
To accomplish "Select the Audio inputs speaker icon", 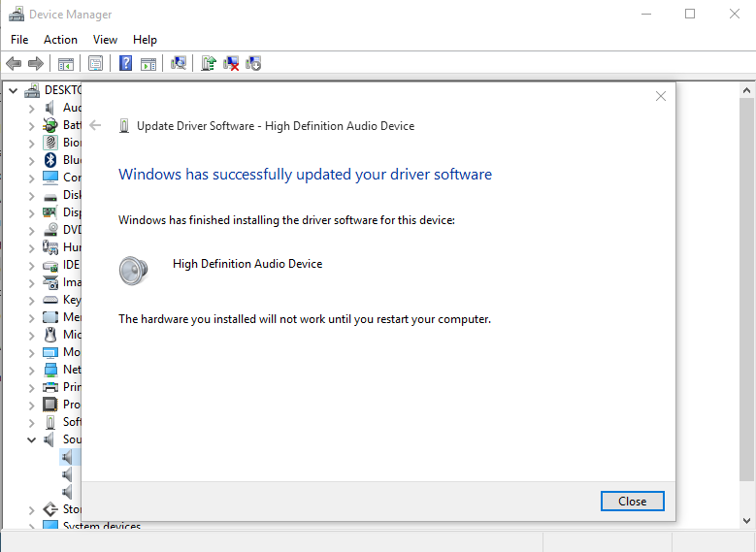I will [x=50, y=108].
